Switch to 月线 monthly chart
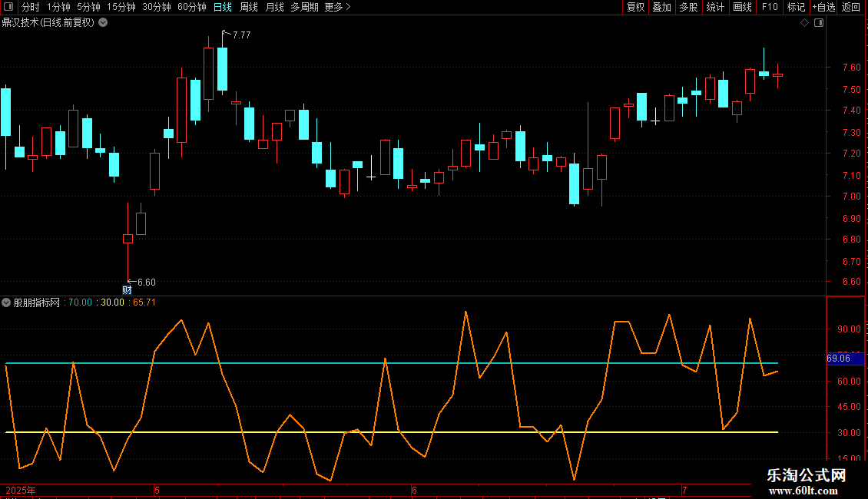 coord(274,7)
